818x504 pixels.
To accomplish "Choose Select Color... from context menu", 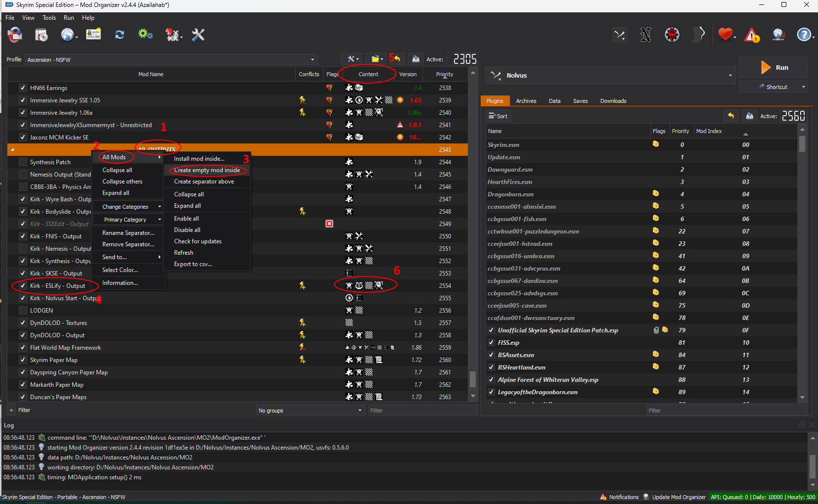I will [x=120, y=270].
